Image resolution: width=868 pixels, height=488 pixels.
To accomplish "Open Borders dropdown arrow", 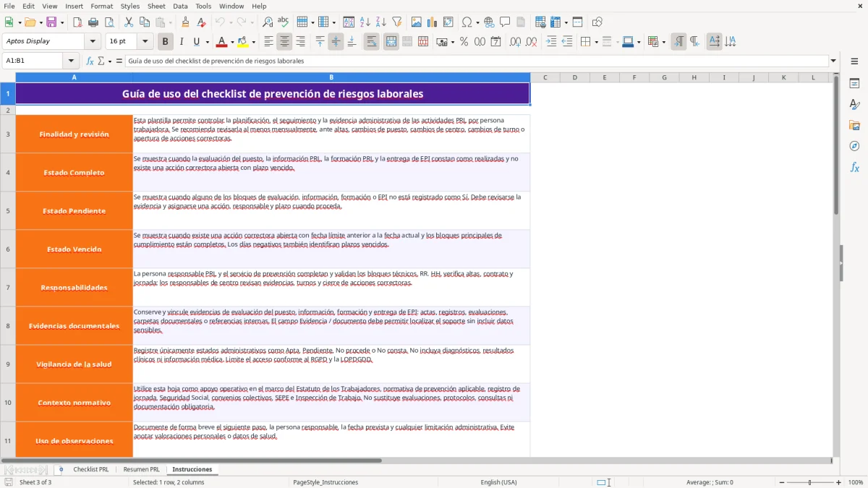I will coord(595,42).
